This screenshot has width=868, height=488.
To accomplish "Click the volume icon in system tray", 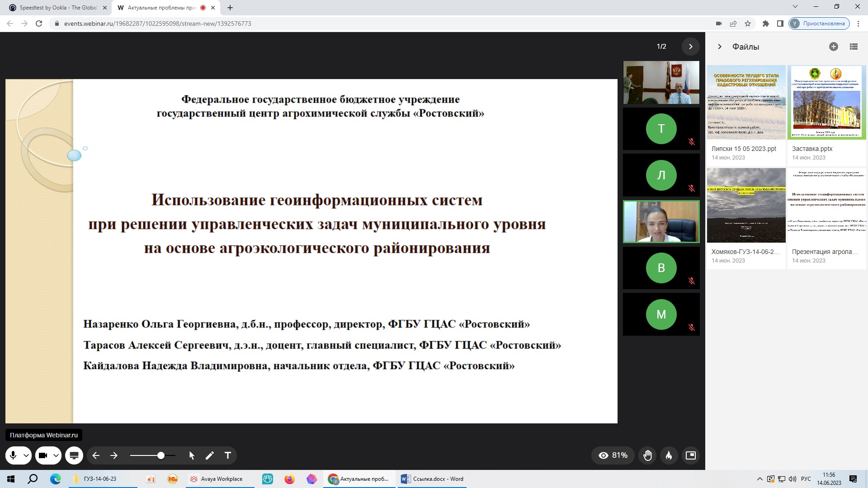I will pos(793,479).
